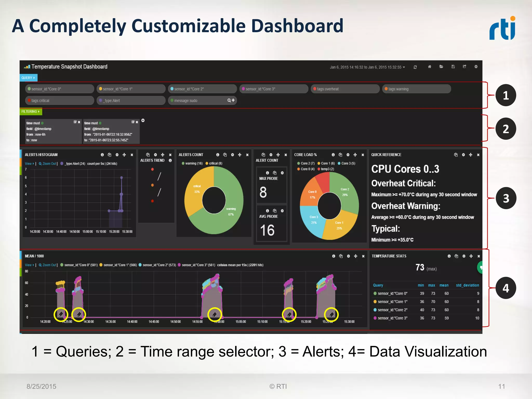The height and width of the screenshot is (399, 532).
Task: Close the Quick Reference panel
Action: (x=478, y=155)
